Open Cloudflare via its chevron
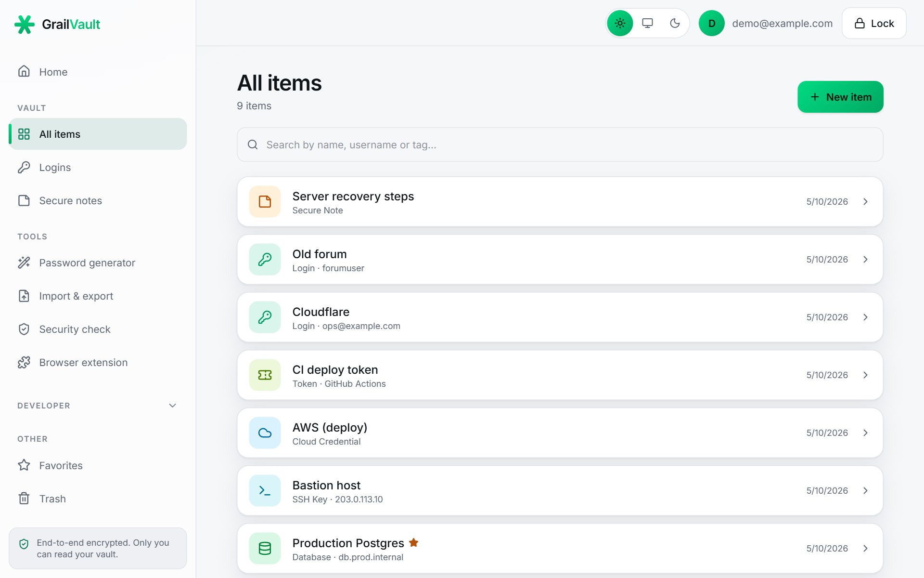 pyautogui.click(x=865, y=317)
